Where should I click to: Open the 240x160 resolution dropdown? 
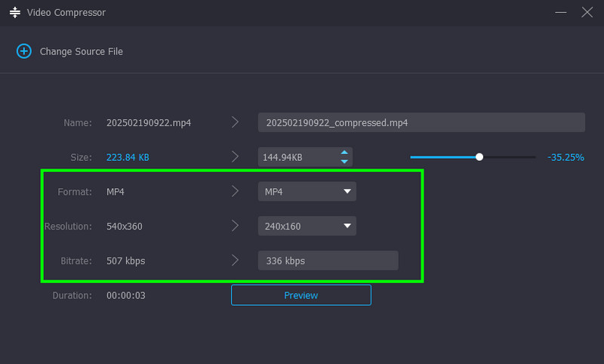coord(307,226)
